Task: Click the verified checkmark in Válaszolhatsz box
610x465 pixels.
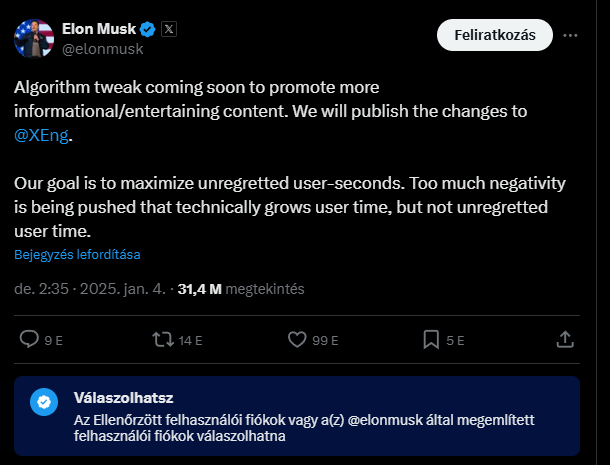Action: point(43,402)
